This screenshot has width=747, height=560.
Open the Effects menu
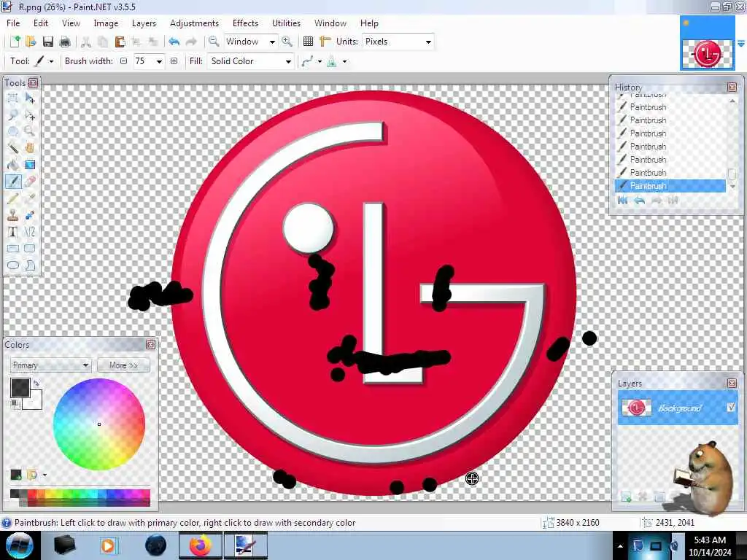pyautogui.click(x=245, y=23)
